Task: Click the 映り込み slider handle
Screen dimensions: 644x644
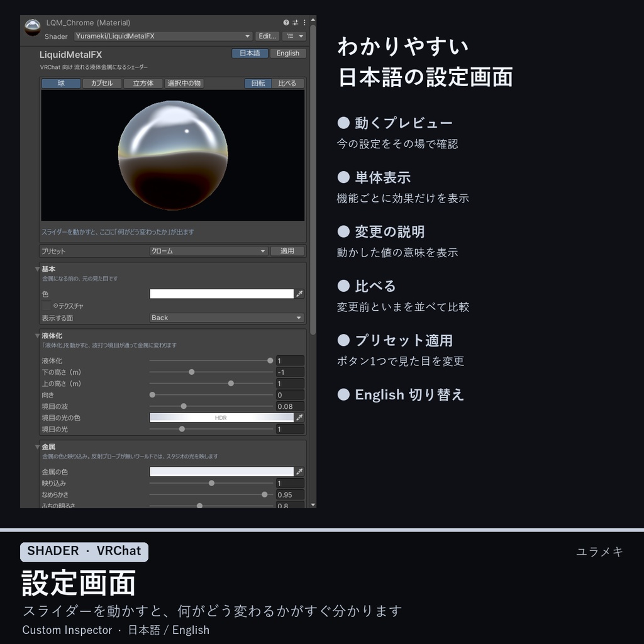Action: click(211, 483)
